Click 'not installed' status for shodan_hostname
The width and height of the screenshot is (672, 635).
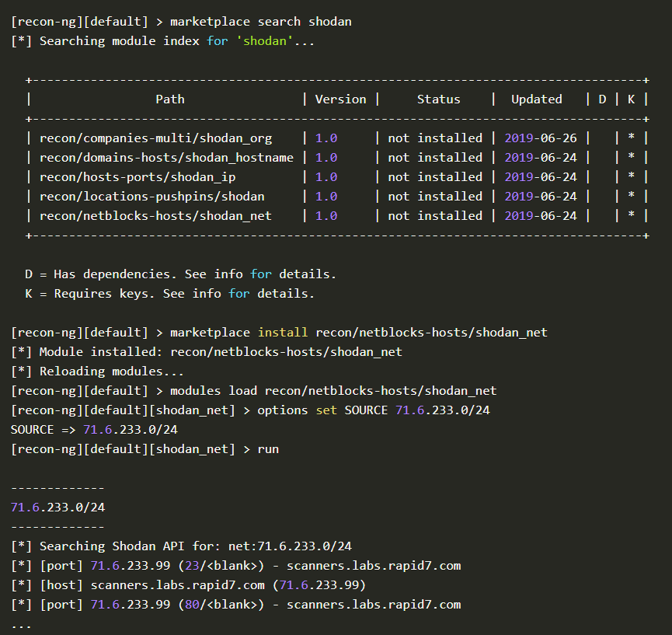[435, 158]
